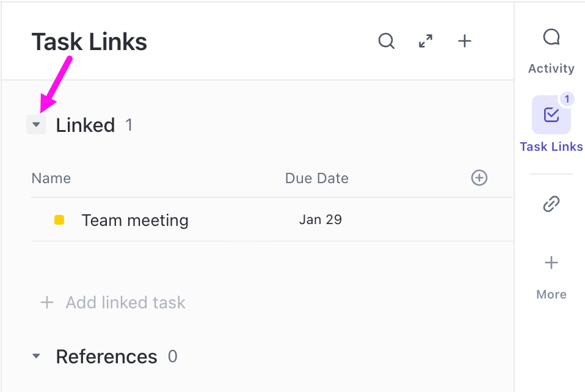Open the Team meeting linked task

click(x=135, y=220)
